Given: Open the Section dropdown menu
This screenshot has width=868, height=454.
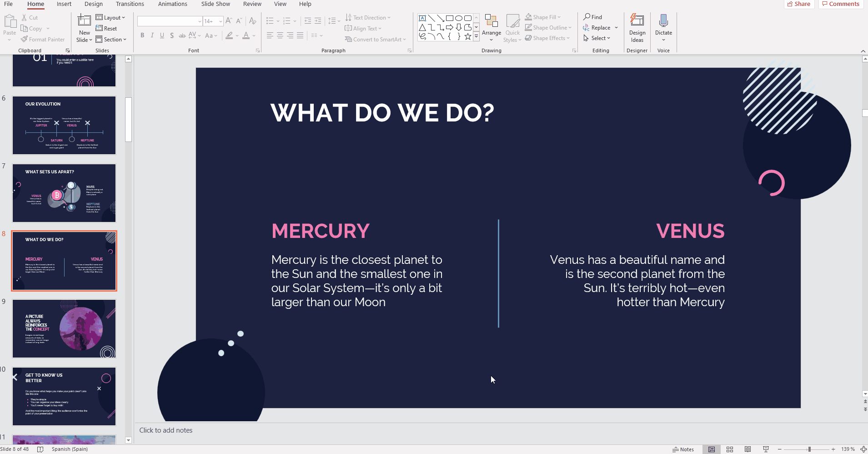Looking at the screenshot, I should (x=111, y=40).
